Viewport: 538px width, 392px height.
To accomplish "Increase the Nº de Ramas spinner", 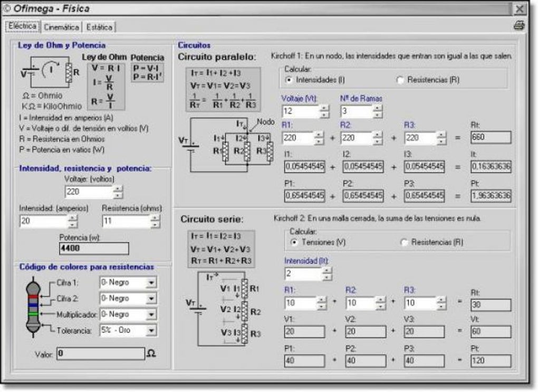I will click(x=377, y=108).
